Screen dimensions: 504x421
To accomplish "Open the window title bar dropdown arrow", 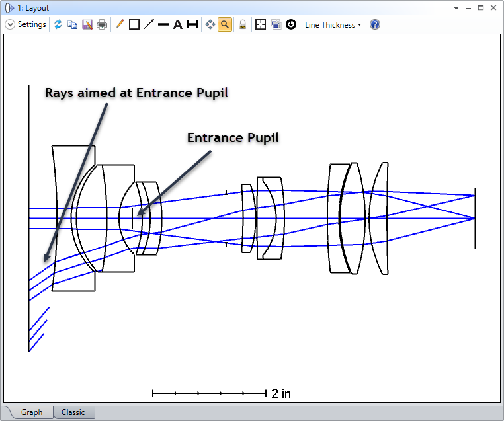I will click(x=456, y=8).
